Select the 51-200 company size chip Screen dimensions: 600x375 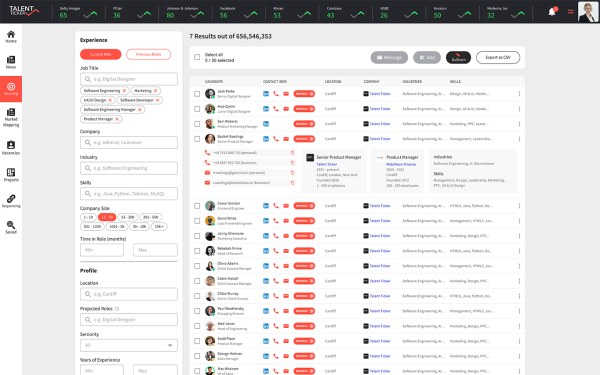(127, 217)
